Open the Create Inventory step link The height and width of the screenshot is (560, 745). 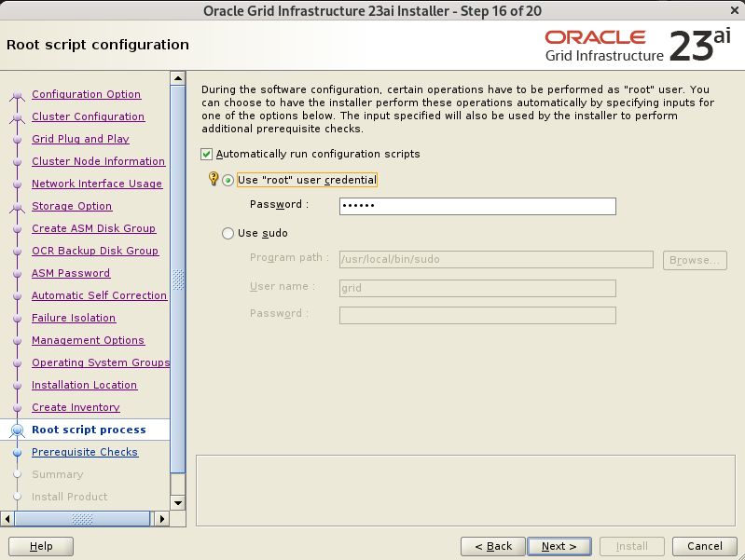(x=76, y=406)
